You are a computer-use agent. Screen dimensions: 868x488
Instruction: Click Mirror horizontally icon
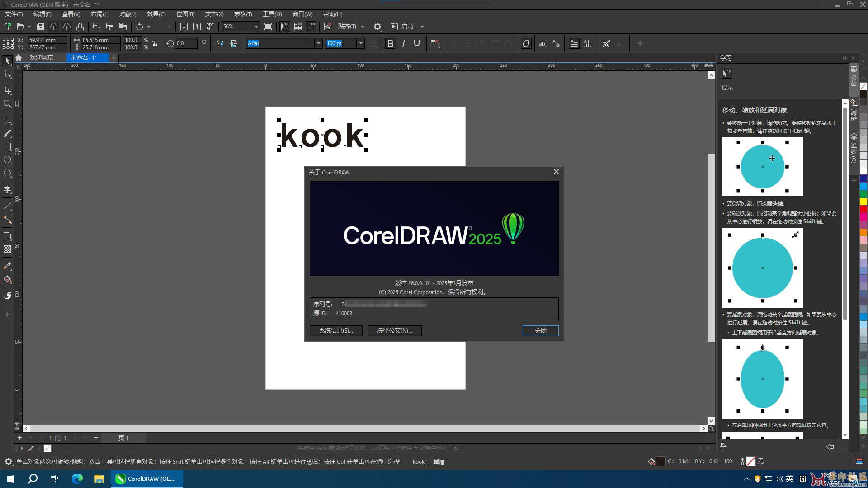pos(220,43)
